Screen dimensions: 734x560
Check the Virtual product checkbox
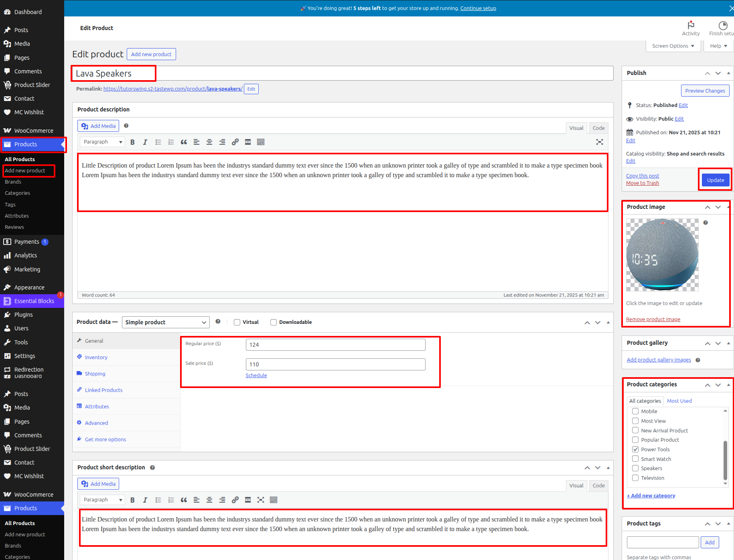(x=237, y=322)
